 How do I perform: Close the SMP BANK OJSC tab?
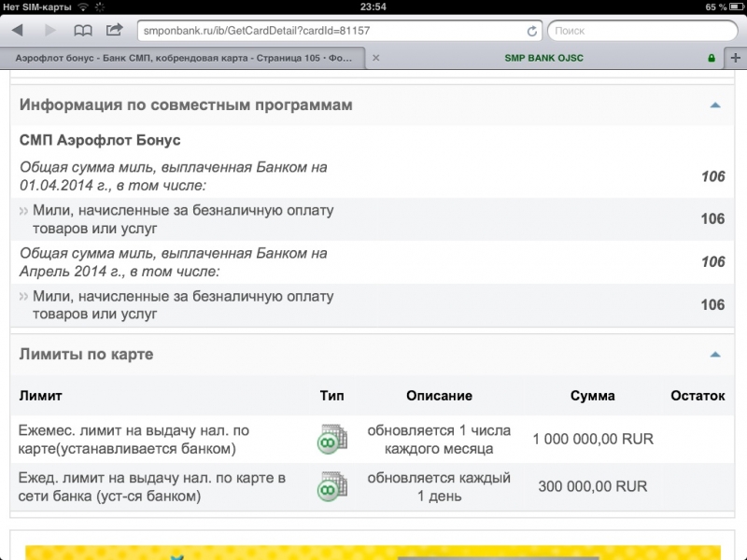coord(376,58)
